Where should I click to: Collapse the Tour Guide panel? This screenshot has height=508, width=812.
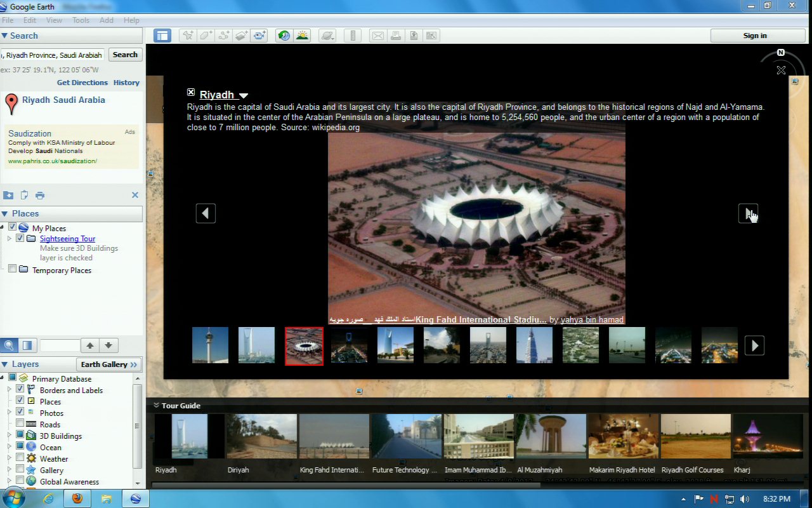point(155,405)
